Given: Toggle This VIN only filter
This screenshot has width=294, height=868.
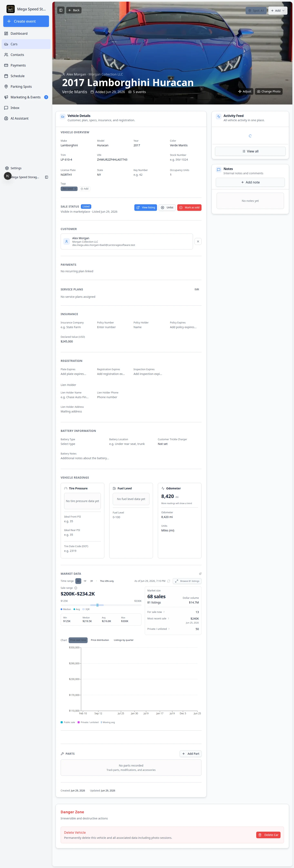Looking at the screenshot, I should click(x=107, y=581).
